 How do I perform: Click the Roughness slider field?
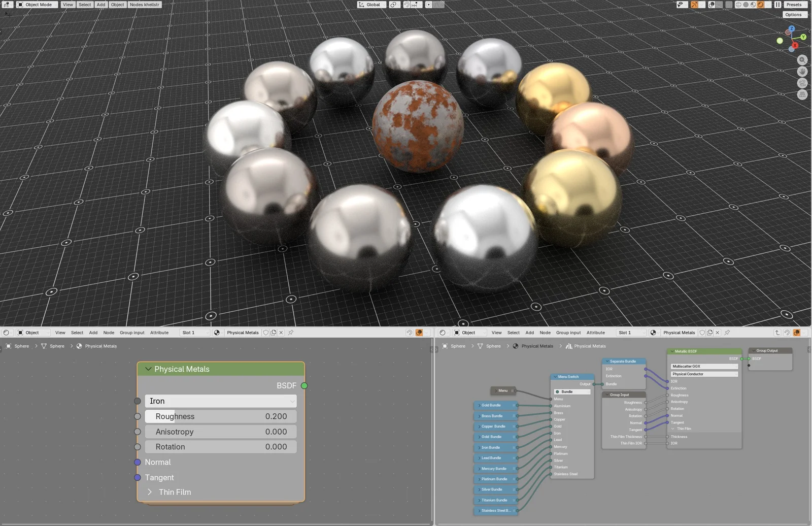221,416
